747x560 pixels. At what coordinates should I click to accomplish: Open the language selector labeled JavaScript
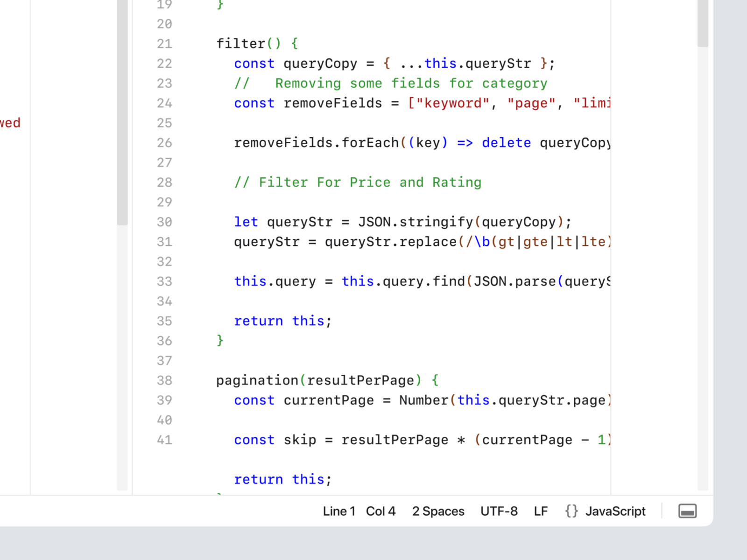615,511
